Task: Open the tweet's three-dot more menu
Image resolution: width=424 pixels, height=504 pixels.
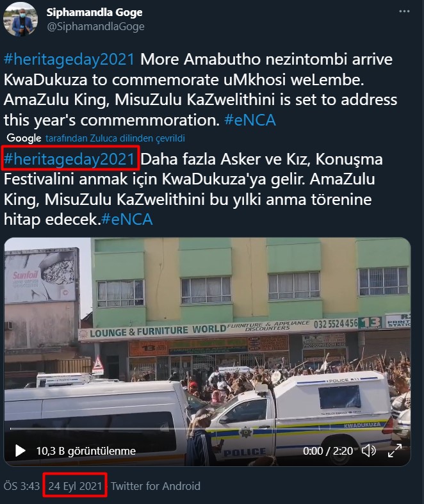Action: [404, 12]
